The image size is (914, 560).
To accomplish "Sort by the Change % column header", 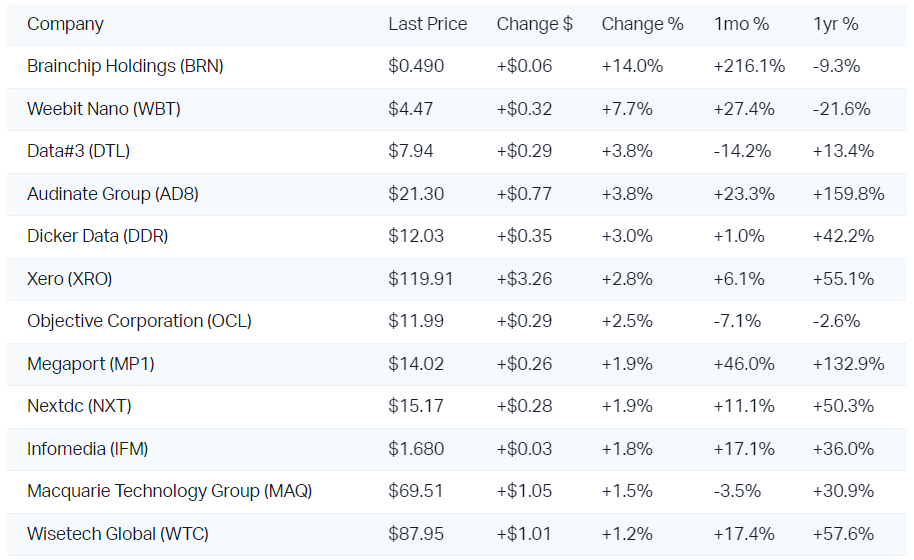I will 642,24.
